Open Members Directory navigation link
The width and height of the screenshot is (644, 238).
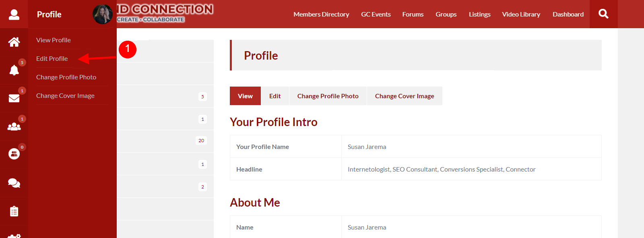[x=321, y=14]
